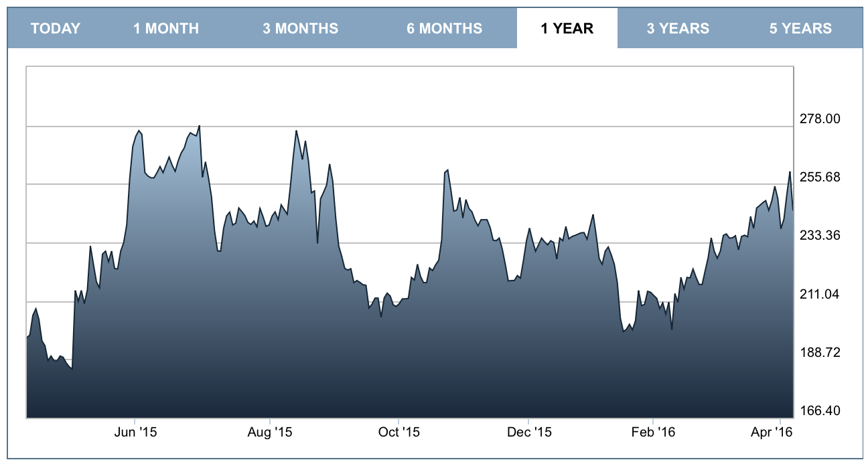868x466 pixels.
Task: Open the 3 MONTHS chart view
Action: 300,29
